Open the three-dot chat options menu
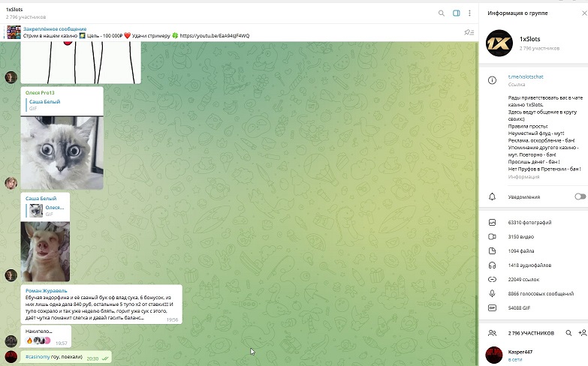The image size is (588, 366). (x=469, y=13)
